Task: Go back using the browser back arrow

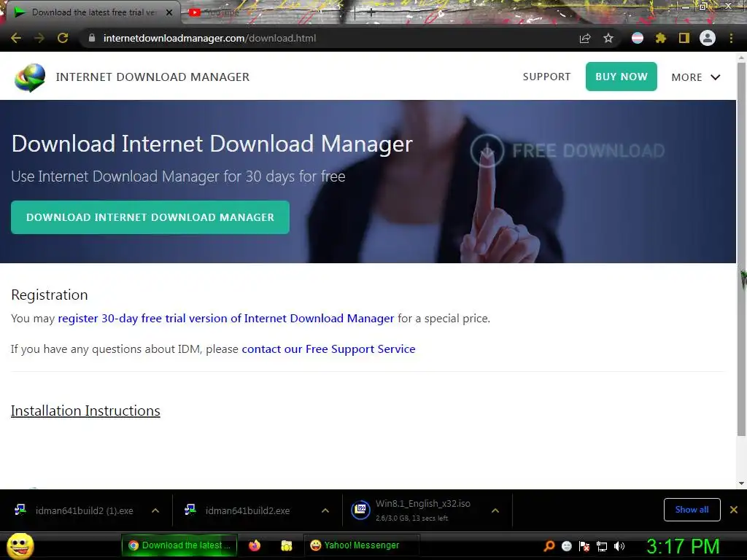Action: (16, 38)
